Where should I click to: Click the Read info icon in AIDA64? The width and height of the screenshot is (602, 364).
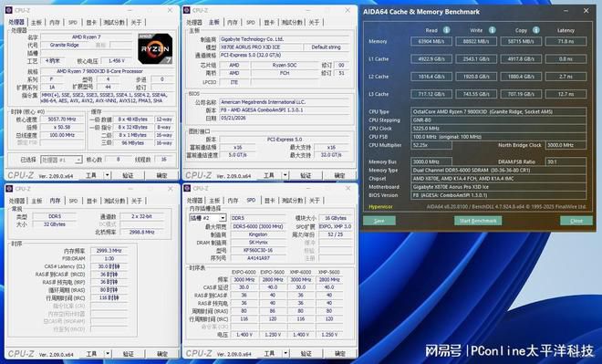click(x=446, y=30)
